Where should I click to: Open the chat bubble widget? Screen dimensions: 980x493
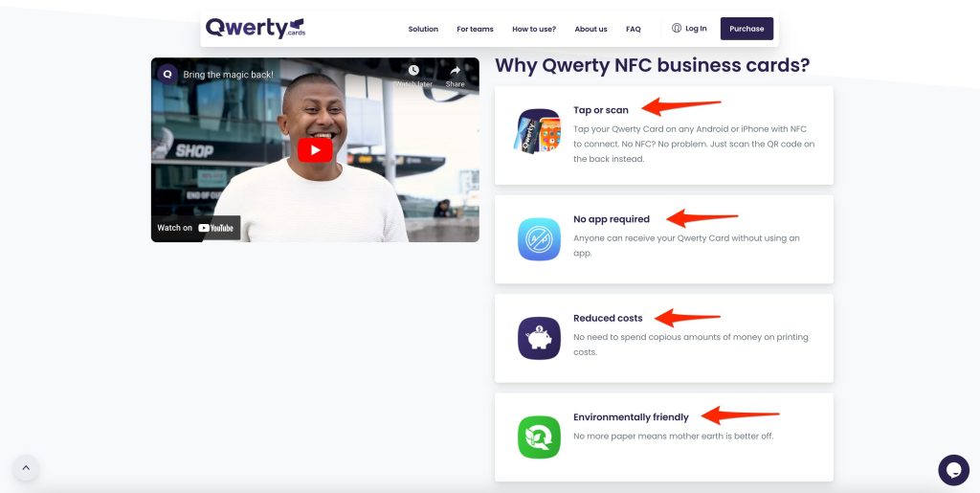[x=953, y=470]
